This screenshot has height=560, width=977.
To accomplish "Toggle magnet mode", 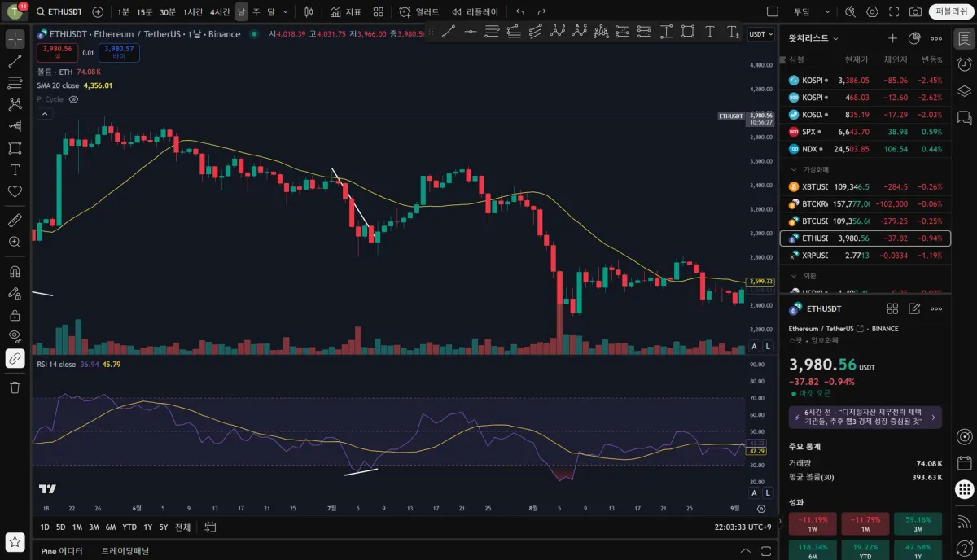I will point(15,271).
